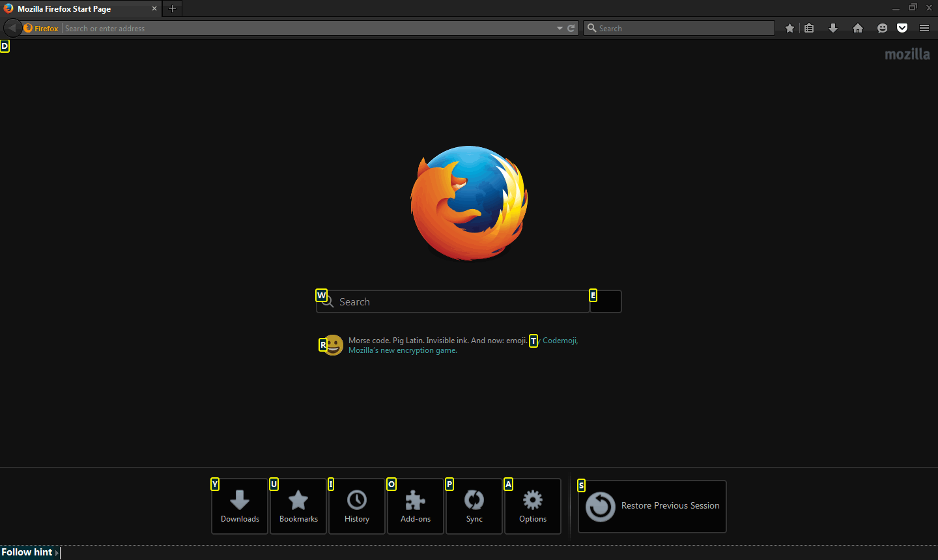Click the toolbar search magnifier icon
This screenshot has width=938, height=560.
[591, 28]
